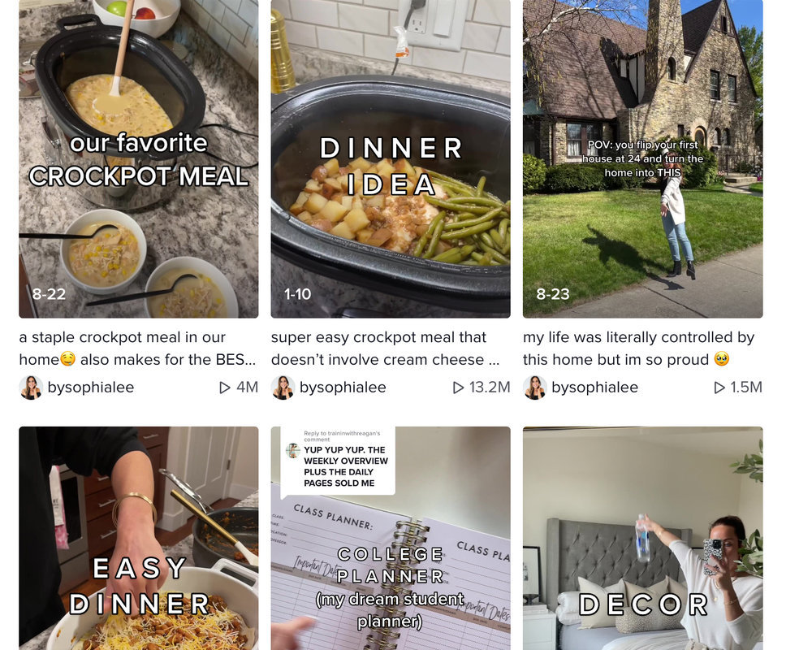
Task: Open the house flip POV video thumbnail
Action: [642, 158]
